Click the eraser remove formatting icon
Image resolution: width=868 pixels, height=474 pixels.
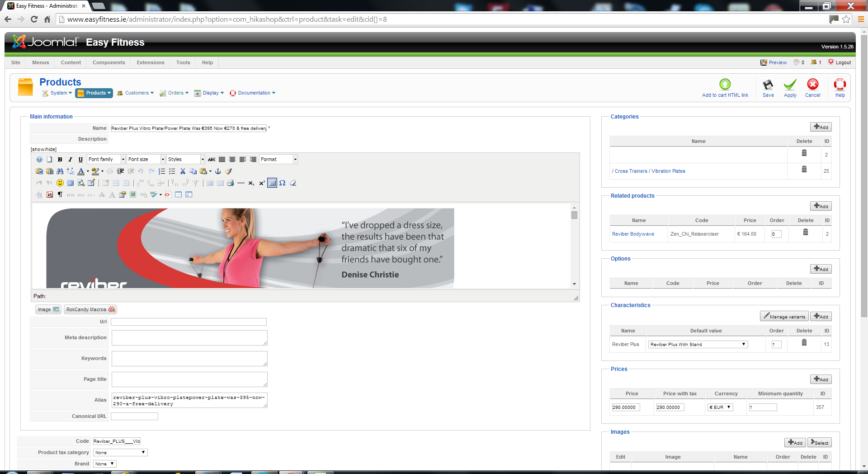pos(293,183)
